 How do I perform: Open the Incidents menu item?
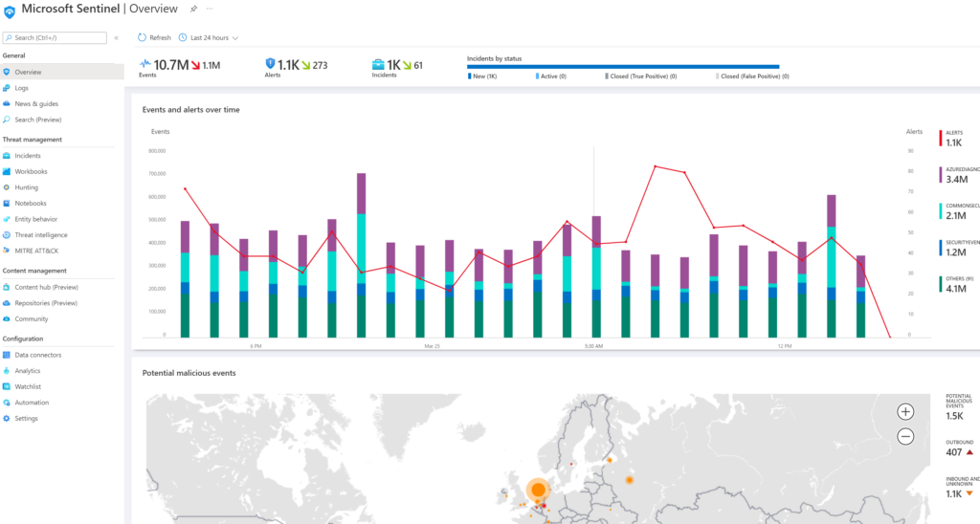point(28,155)
